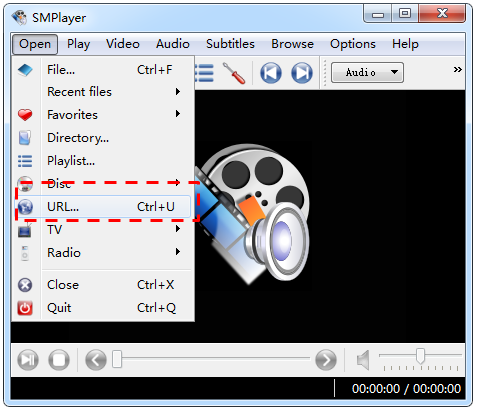Viewport: 477px width, 410px height.
Task: Mute audio with the speaker icon
Action: [x=363, y=360]
